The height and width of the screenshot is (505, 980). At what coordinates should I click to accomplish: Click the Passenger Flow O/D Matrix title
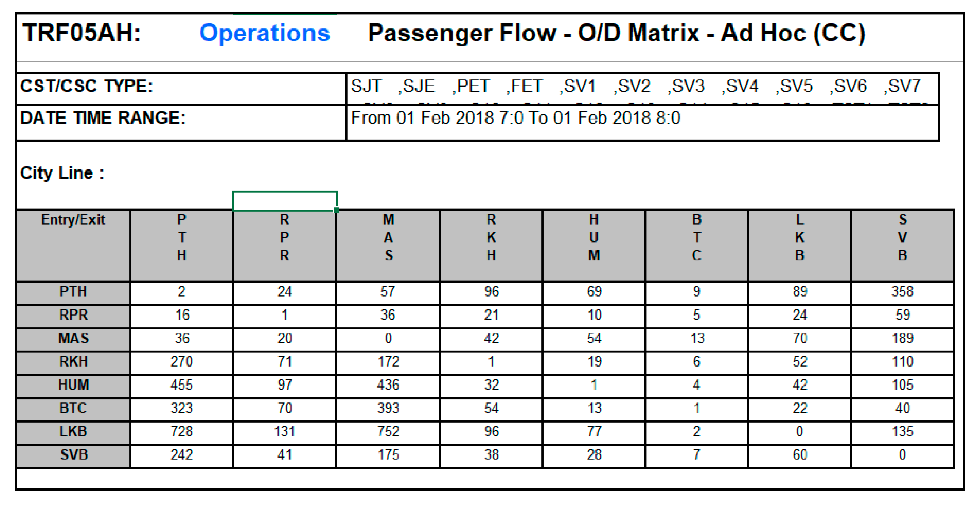pyautogui.click(x=616, y=33)
